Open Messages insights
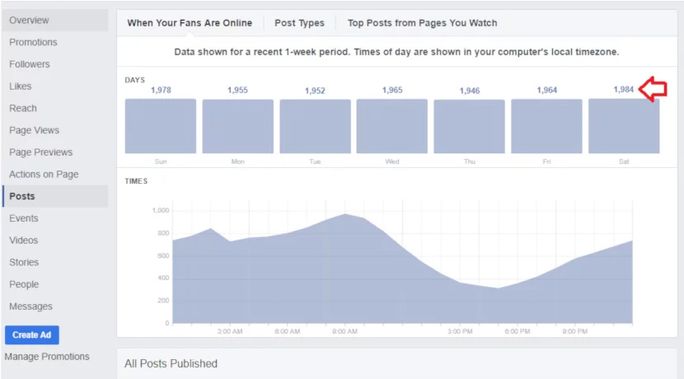Screen dimensions: 684x379 (31, 306)
